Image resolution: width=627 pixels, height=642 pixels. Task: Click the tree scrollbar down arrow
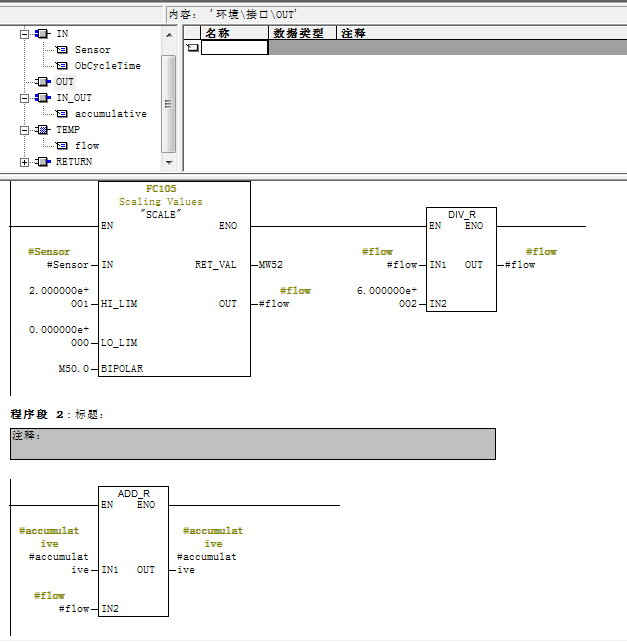[x=169, y=163]
